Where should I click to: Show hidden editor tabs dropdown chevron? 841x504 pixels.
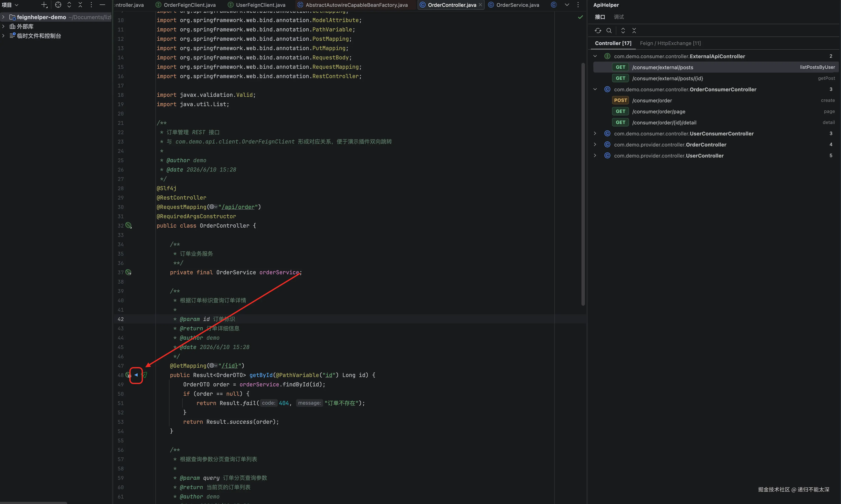[567, 5]
